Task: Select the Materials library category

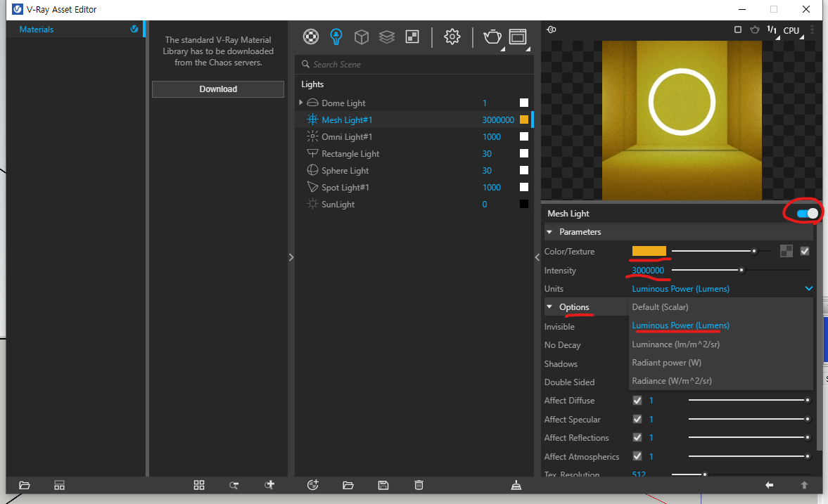Action: pos(36,30)
